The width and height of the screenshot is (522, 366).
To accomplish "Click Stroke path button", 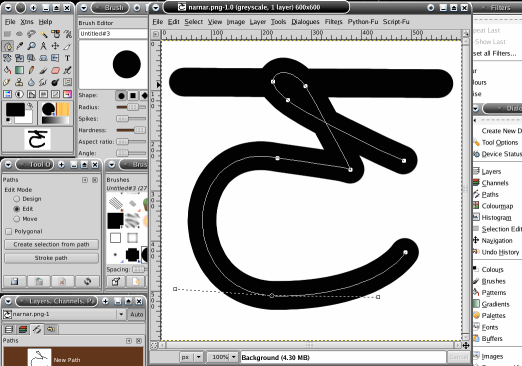I will click(x=51, y=258).
